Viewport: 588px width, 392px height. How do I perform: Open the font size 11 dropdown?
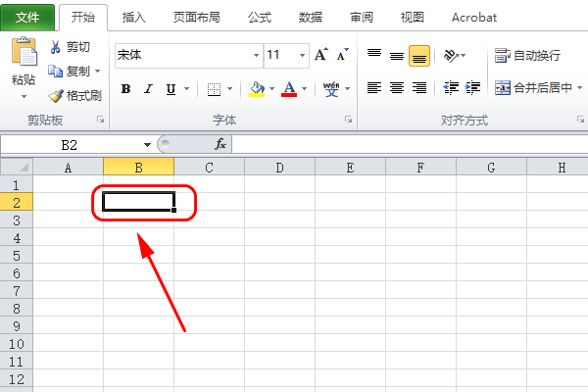[x=302, y=56]
